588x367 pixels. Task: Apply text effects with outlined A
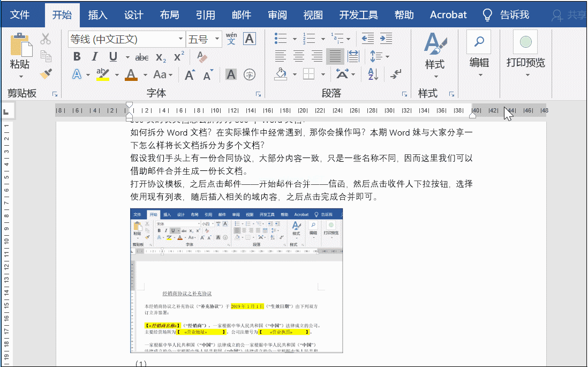(77, 74)
